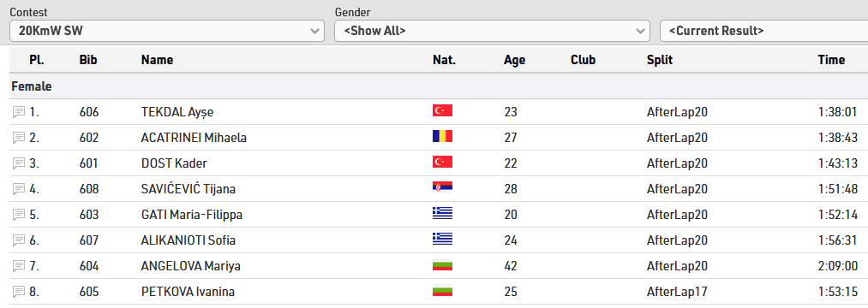Open comment icon on place 5 row
The width and height of the screenshot is (868, 308).
[19, 215]
